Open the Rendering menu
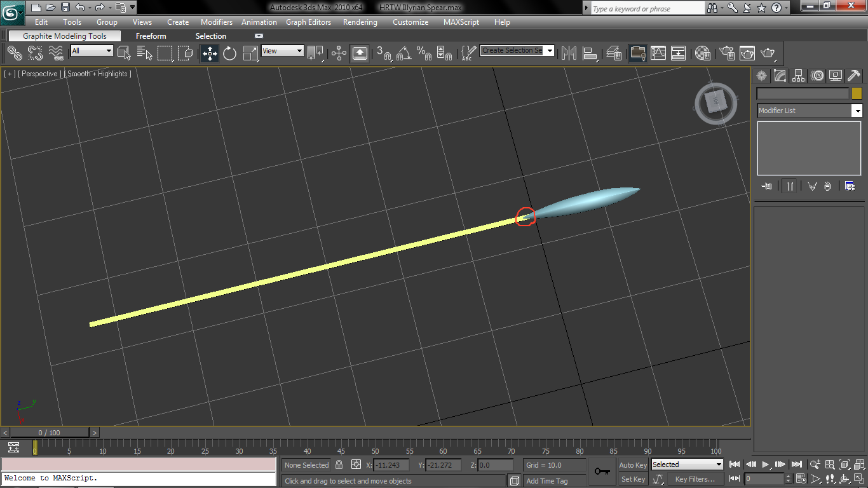This screenshot has height=488, width=868. click(x=360, y=22)
